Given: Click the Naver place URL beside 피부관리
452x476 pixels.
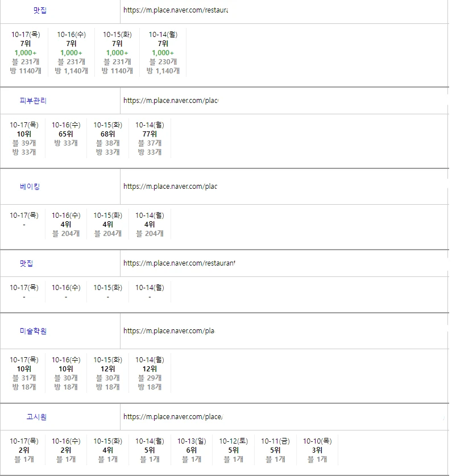Looking at the screenshot, I should coord(171,101).
